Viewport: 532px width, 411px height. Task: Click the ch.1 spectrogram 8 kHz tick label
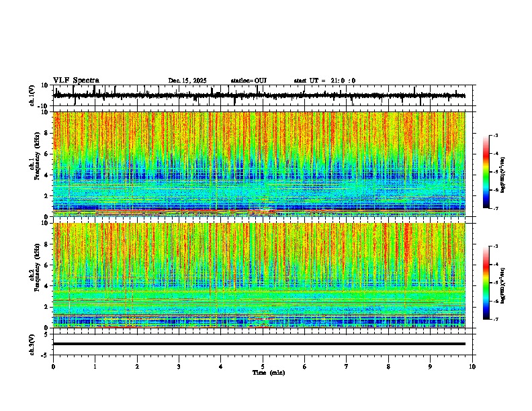46,133
